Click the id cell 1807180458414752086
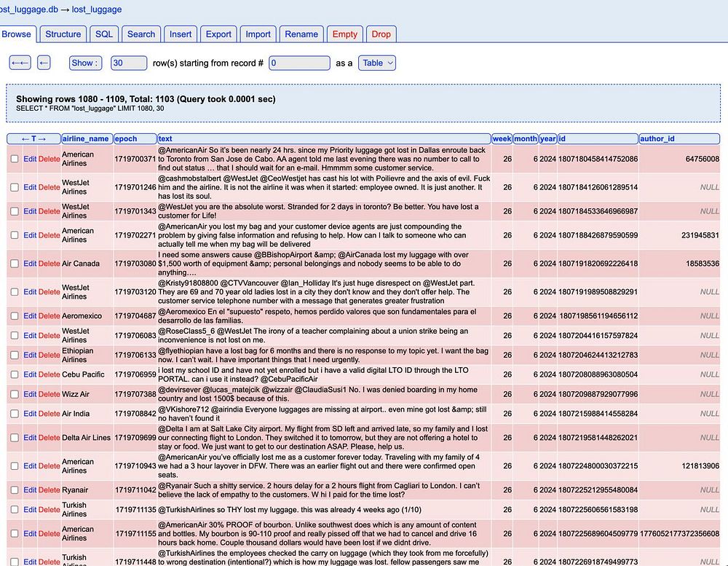The width and height of the screenshot is (728, 566). click(598, 159)
